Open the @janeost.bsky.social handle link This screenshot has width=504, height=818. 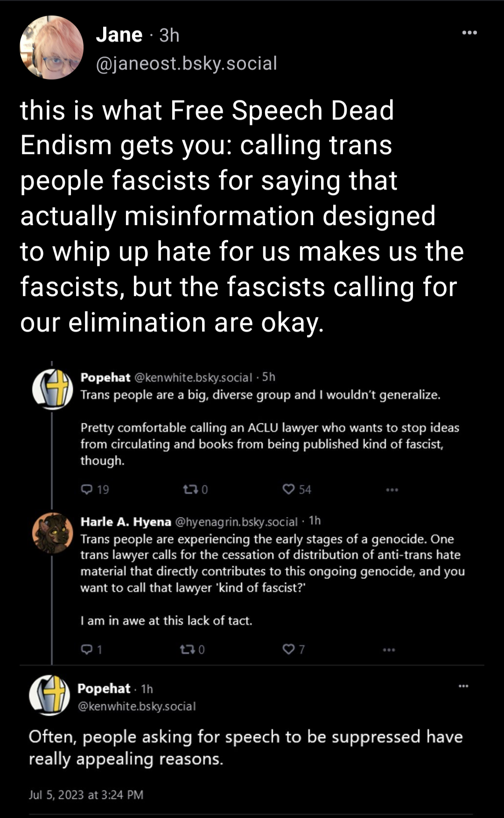186,63
